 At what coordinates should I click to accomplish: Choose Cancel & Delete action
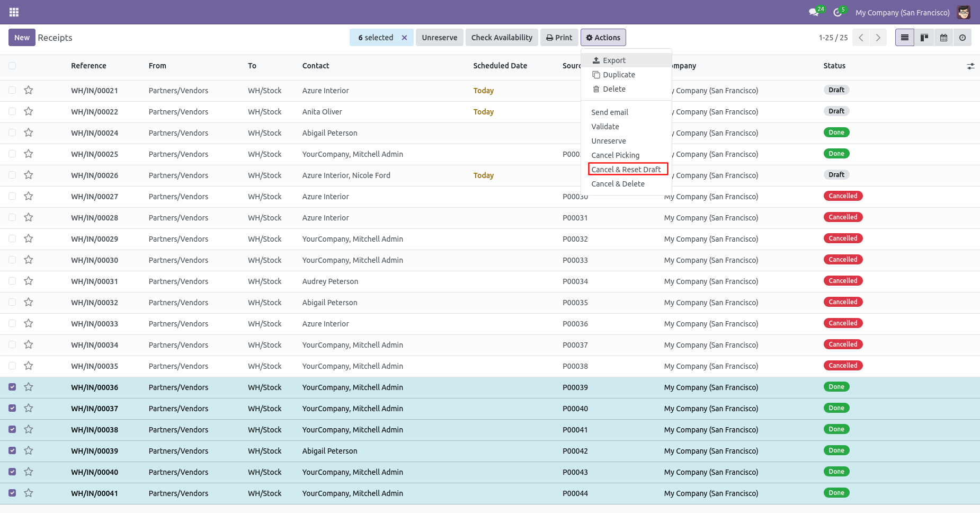pos(626,184)
